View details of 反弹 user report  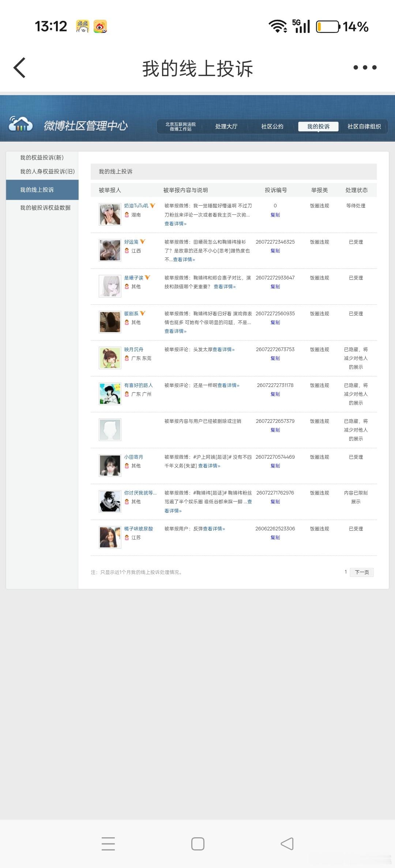(214, 529)
